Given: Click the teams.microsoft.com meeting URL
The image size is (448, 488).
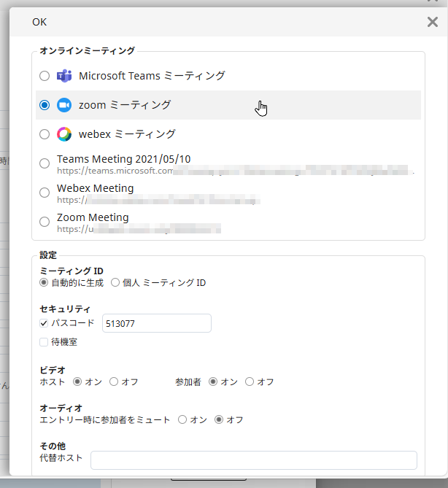Looking at the screenshot, I should tap(236, 171).
